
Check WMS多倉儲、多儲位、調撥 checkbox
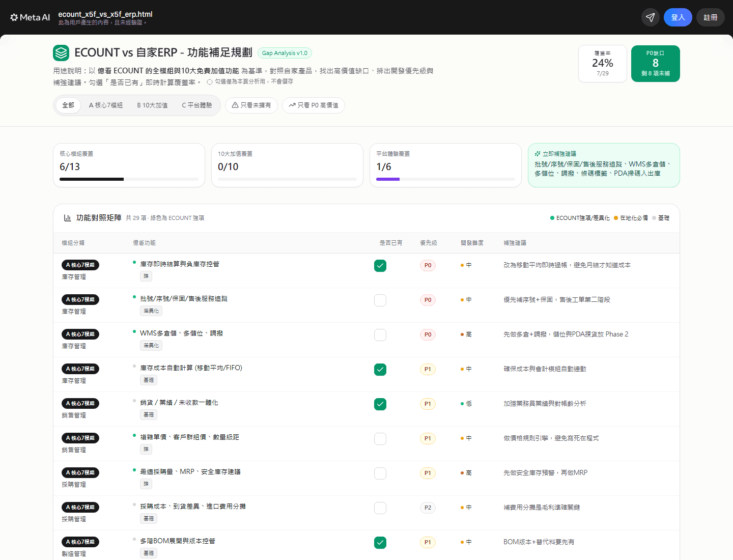[380, 335]
